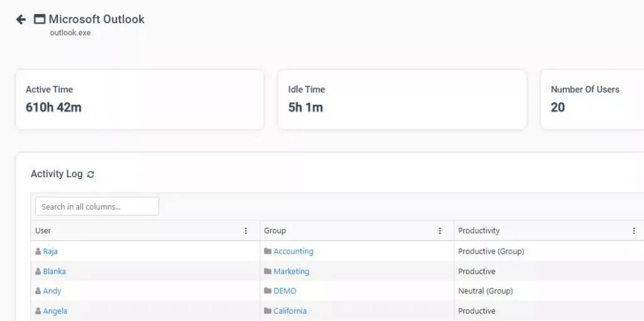Click the outlook.exe subtitle
Viewport: 644px width, 321px height.
(70, 33)
